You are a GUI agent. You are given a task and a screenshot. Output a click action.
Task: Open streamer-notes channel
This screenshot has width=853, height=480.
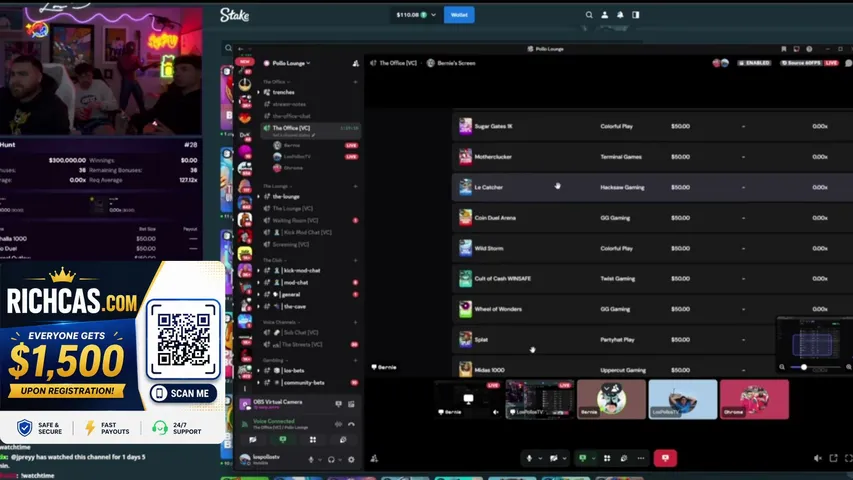pyautogui.click(x=289, y=104)
